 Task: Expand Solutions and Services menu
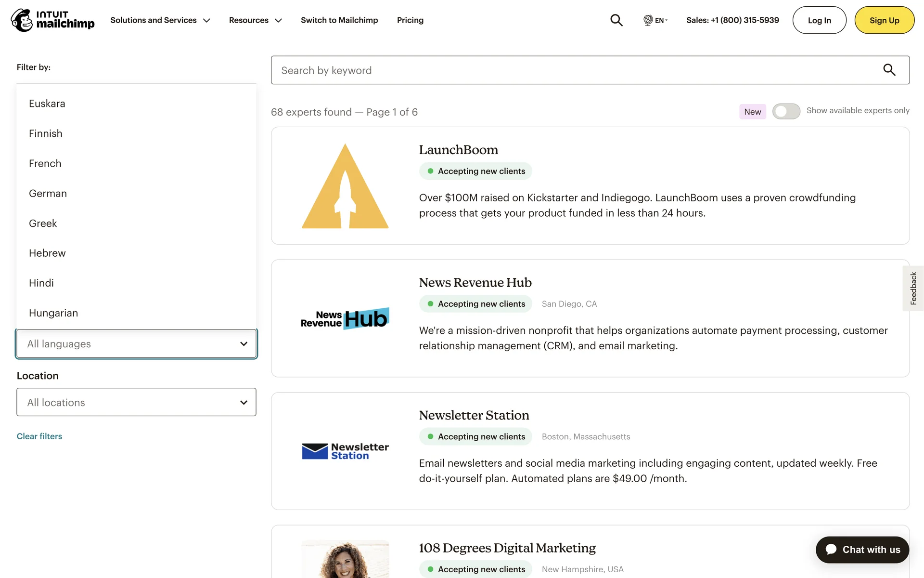(160, 20)
